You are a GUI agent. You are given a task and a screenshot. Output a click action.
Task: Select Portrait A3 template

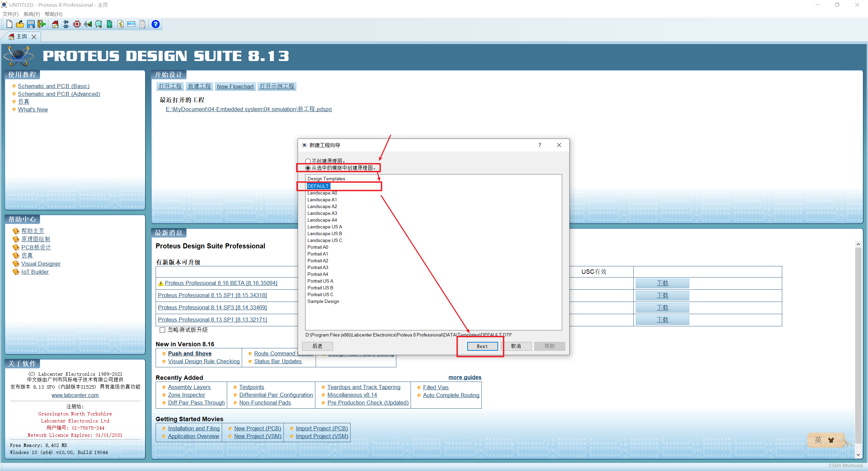click(318, 267)
